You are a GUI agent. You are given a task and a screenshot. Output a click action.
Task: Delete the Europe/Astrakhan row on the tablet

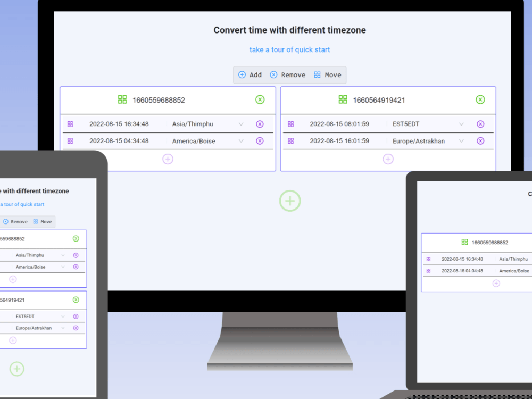(76, 328)
